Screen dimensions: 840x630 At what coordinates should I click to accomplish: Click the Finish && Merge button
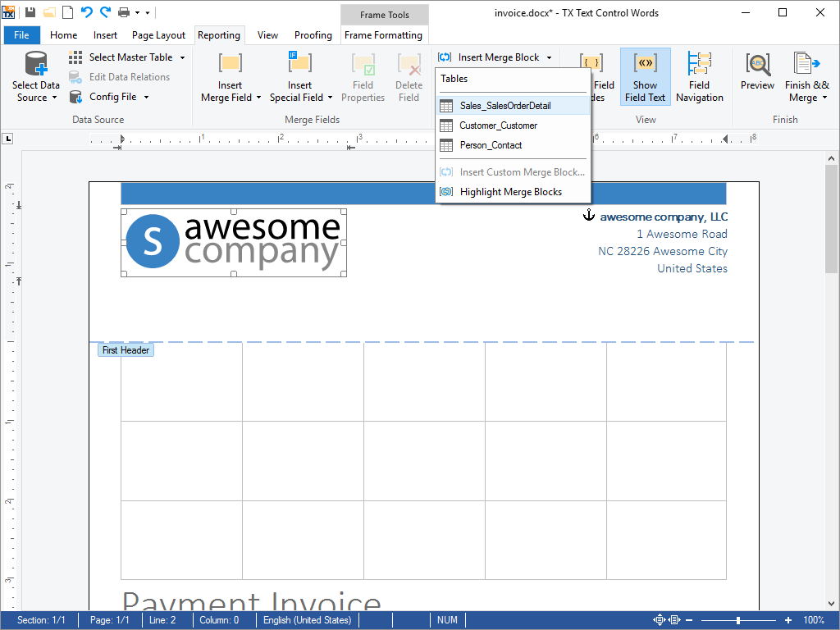coord(806,77)
